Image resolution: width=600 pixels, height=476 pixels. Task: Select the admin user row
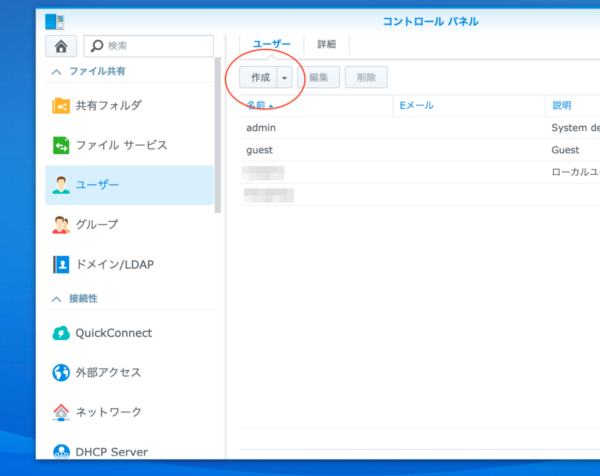click(x=419, y=128)
